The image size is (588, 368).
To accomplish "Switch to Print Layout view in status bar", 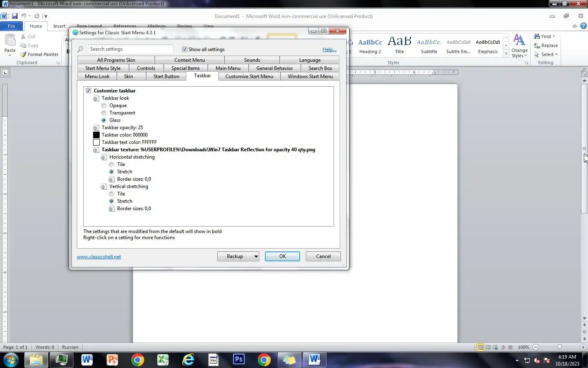I will coord(481,347).
